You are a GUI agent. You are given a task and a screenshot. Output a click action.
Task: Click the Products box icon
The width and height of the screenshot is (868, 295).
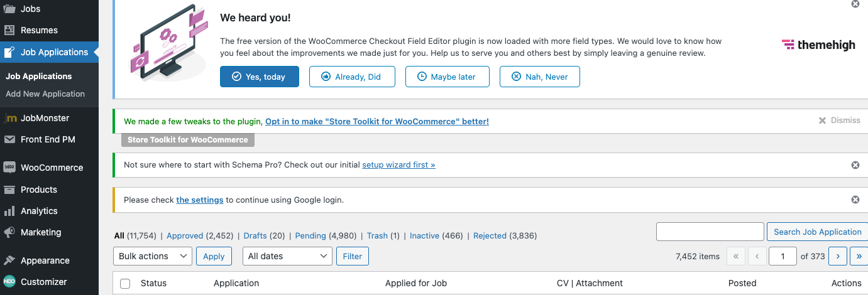pos(9,190)
